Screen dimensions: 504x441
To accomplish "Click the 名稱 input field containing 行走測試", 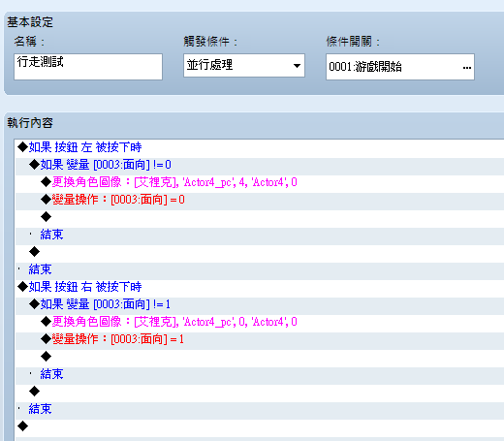I will pos(88,67).
